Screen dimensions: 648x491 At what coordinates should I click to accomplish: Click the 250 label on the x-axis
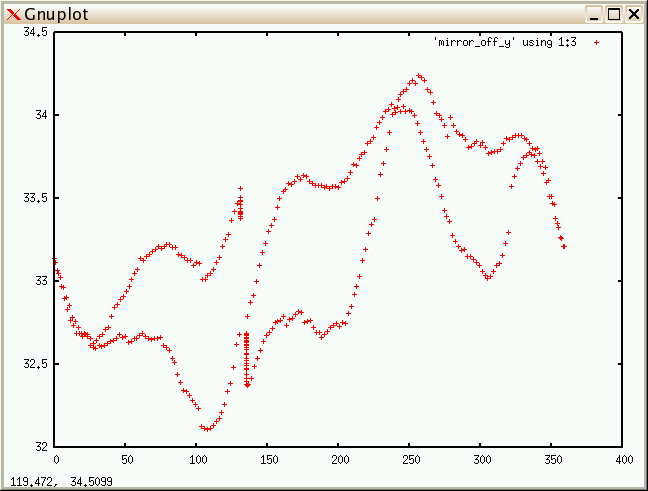click(x=411, y=460)
